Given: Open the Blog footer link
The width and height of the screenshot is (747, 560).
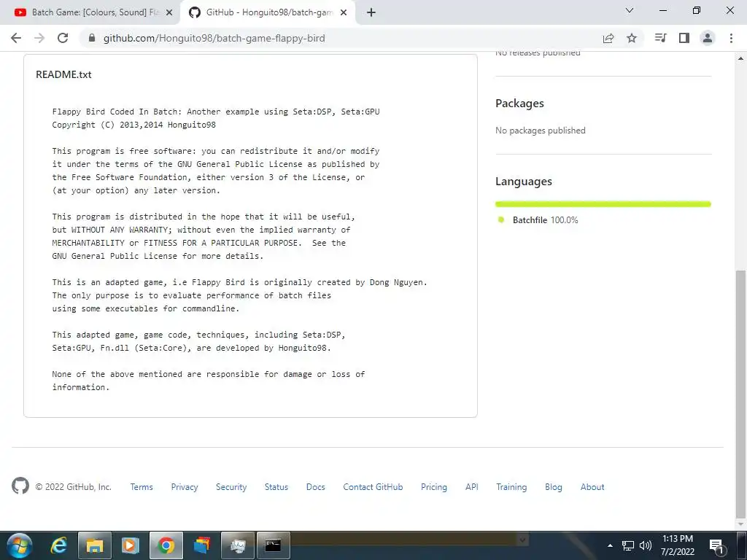Looking at the screenshot, I should click(554, 487).
